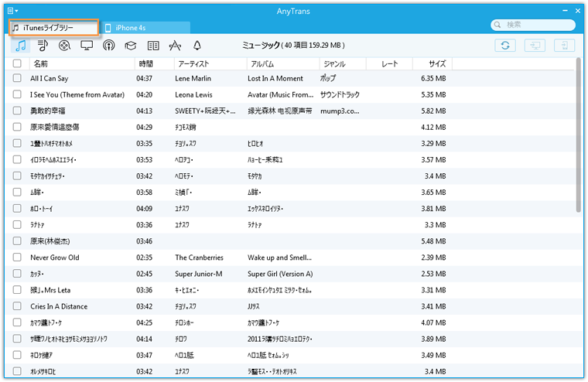
Task: Sort by the 名前 column header
Action: point(82,63)
